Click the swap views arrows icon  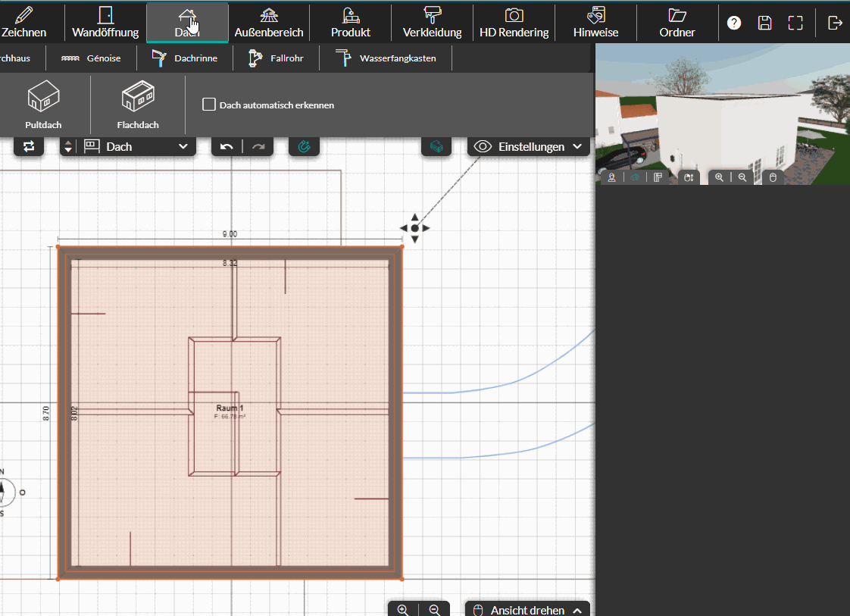(x=29, y=146)
